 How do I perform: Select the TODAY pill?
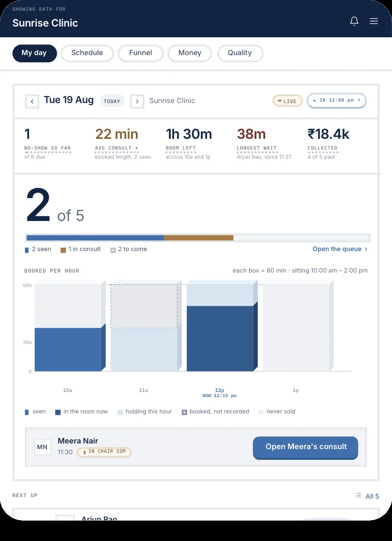point(112,101)
